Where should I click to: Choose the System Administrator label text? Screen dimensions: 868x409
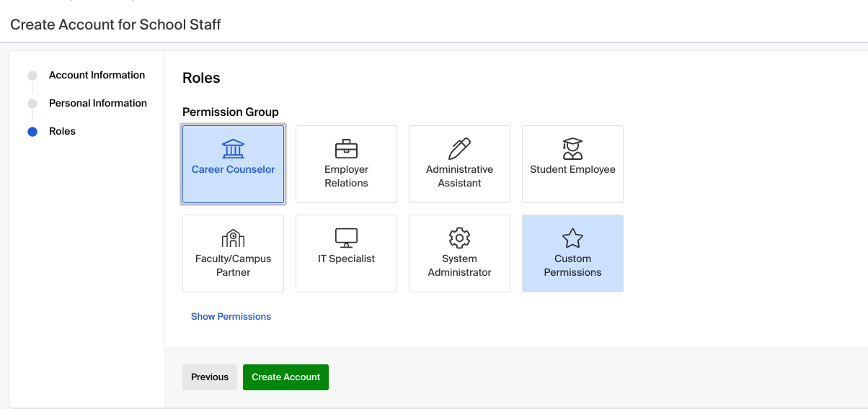coord(459,266)
